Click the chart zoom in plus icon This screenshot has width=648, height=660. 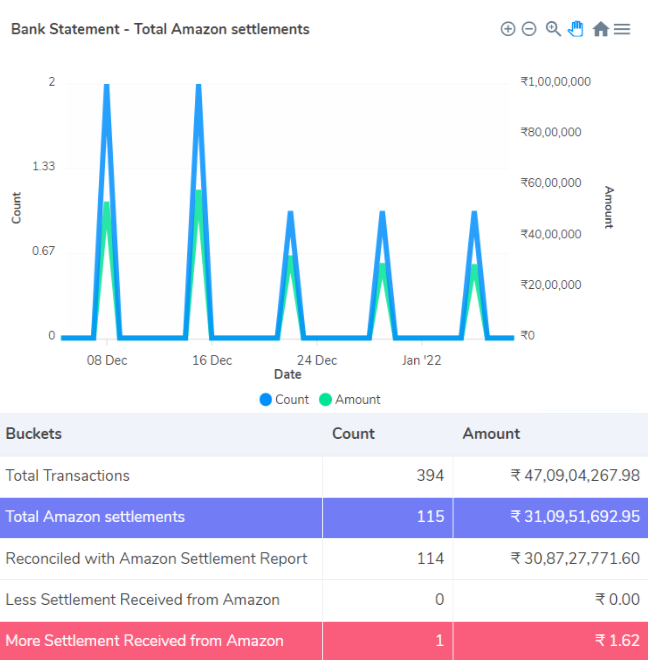(x=508, y=29)
